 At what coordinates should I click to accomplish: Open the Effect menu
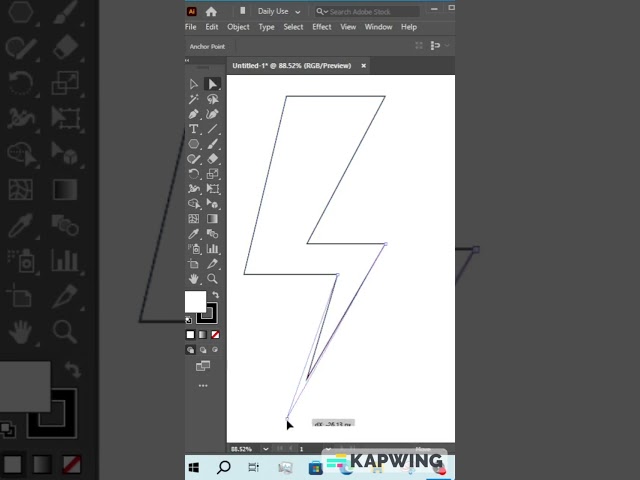[322, 27]
